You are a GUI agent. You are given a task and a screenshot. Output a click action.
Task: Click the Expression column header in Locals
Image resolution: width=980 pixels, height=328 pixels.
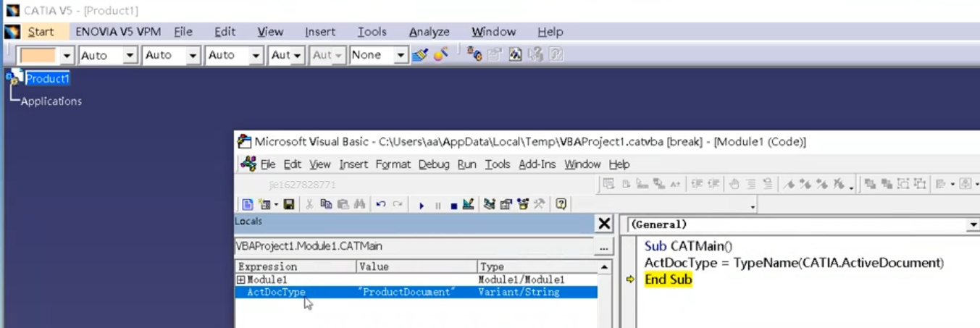[x=296, y=266]
